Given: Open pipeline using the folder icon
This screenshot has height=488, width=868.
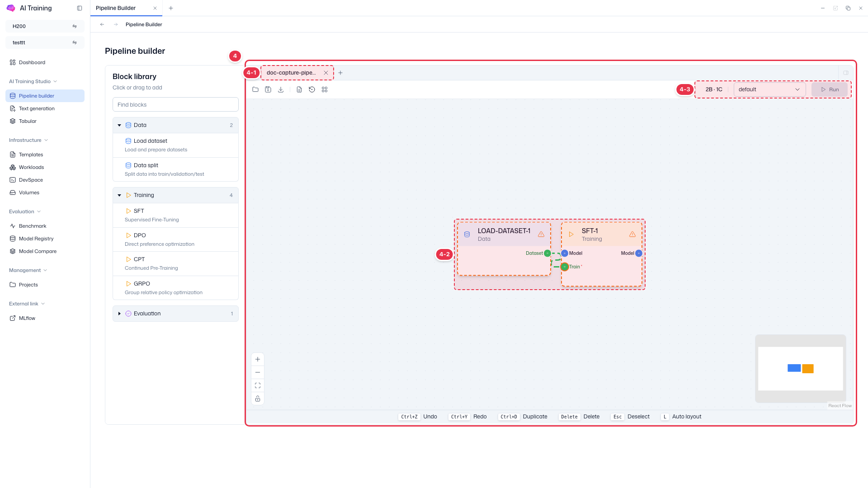Looking at the screenshot, I should coord(255,89).
